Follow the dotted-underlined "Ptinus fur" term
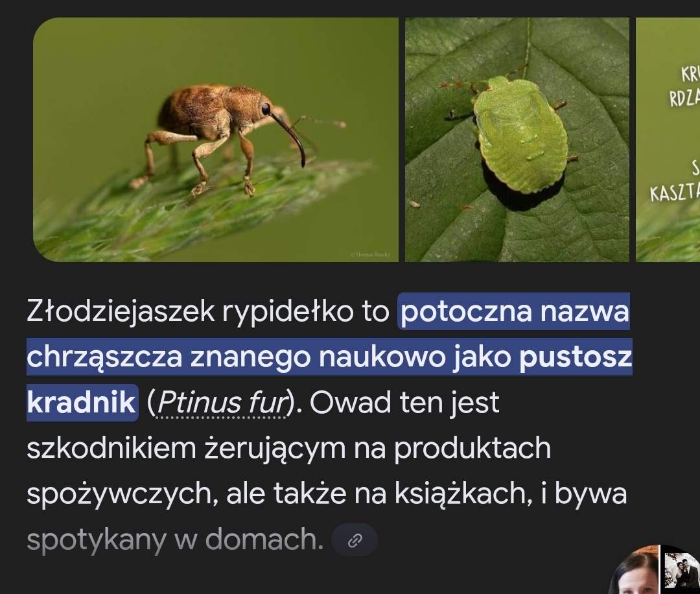Screen dimensions: 700x594 point(222,403)
